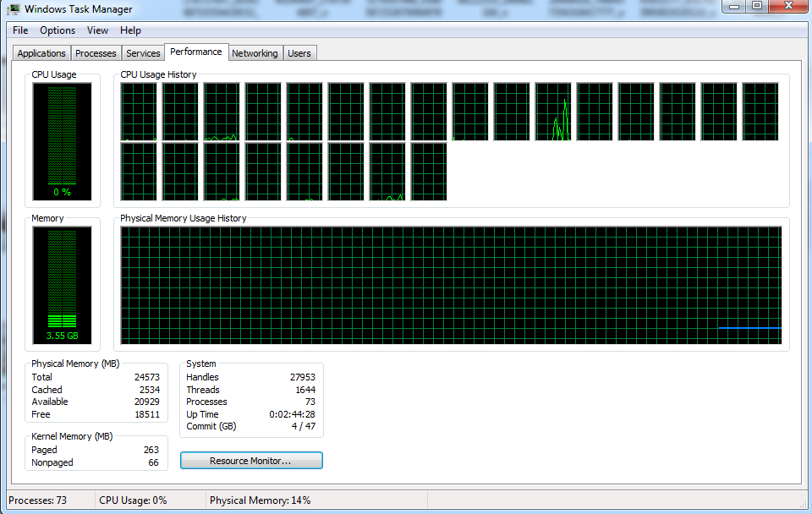Click the 'System' group label
This screenshot has height=514, width=812.
pyautogui.click(x=201, y=364)
